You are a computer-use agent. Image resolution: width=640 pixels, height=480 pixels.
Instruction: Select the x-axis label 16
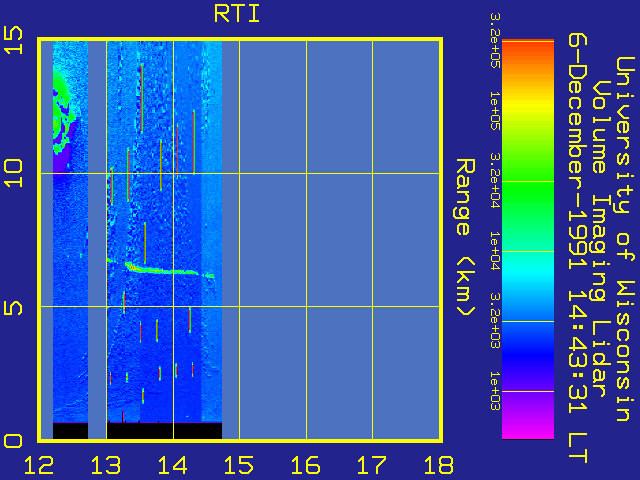coord(306,465)
